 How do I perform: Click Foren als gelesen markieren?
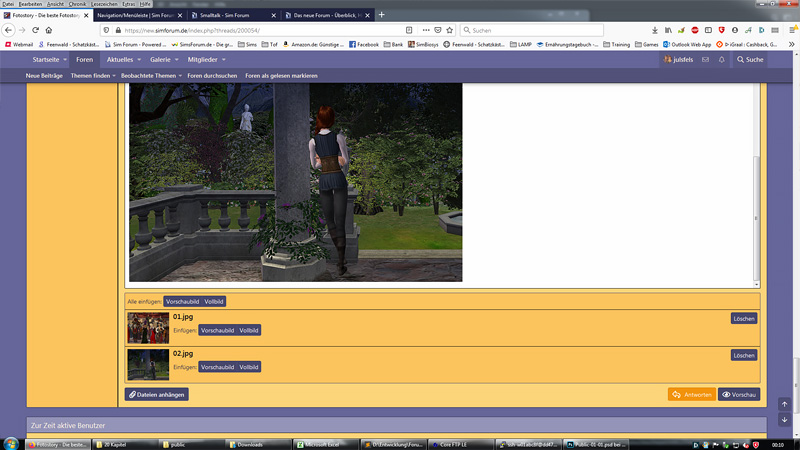point(281,76)
